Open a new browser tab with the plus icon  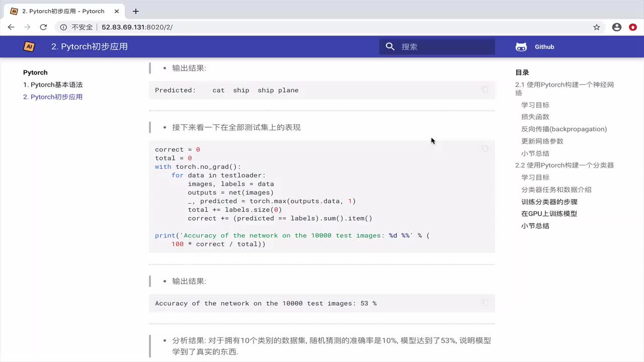point(135,11)
